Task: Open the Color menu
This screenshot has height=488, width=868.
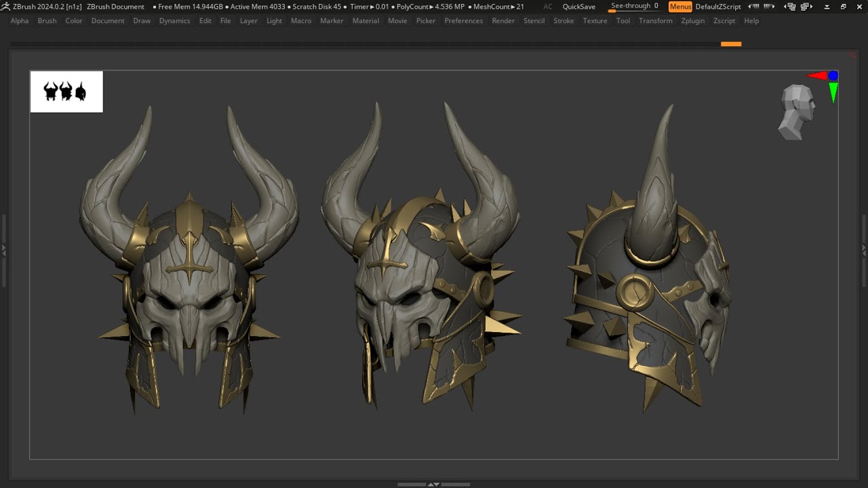Action: (x=74, y=21)
